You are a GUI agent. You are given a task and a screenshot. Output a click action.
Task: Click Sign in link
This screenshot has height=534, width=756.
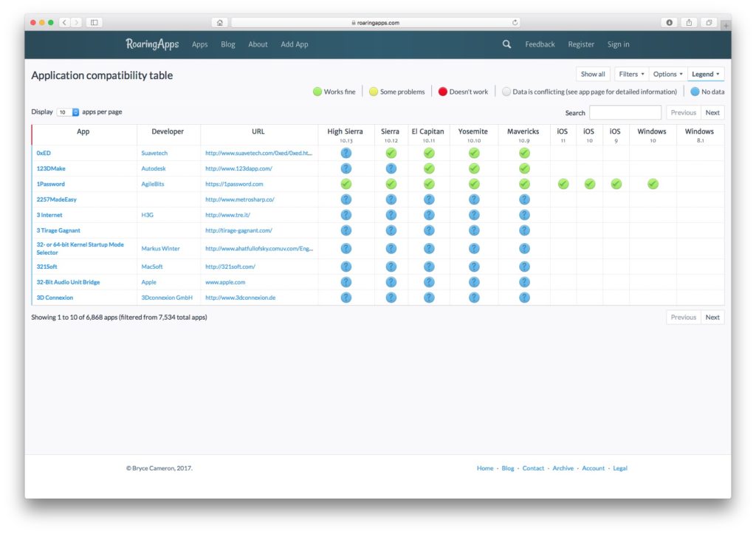point(618,44)
